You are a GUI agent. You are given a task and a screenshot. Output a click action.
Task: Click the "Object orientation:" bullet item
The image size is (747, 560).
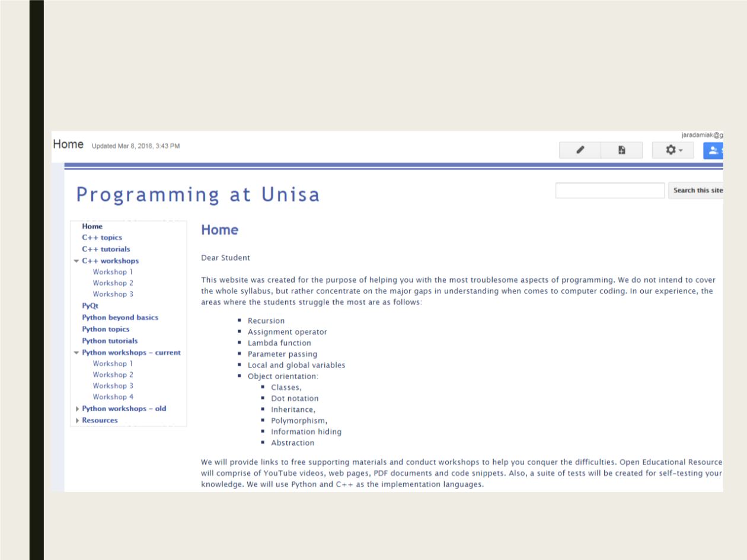[x=283, y=376]
